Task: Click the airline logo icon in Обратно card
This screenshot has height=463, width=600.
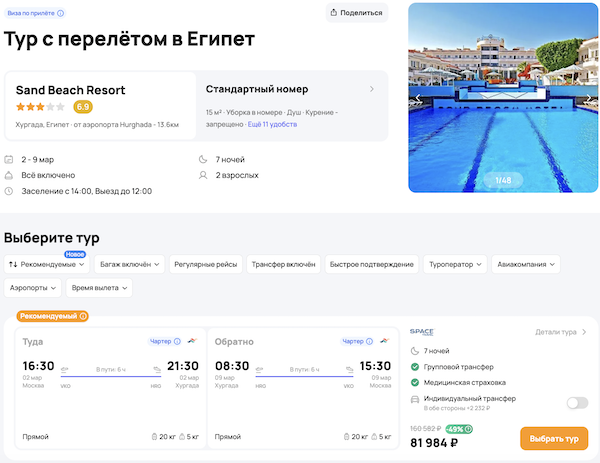Action: point(384,341)
